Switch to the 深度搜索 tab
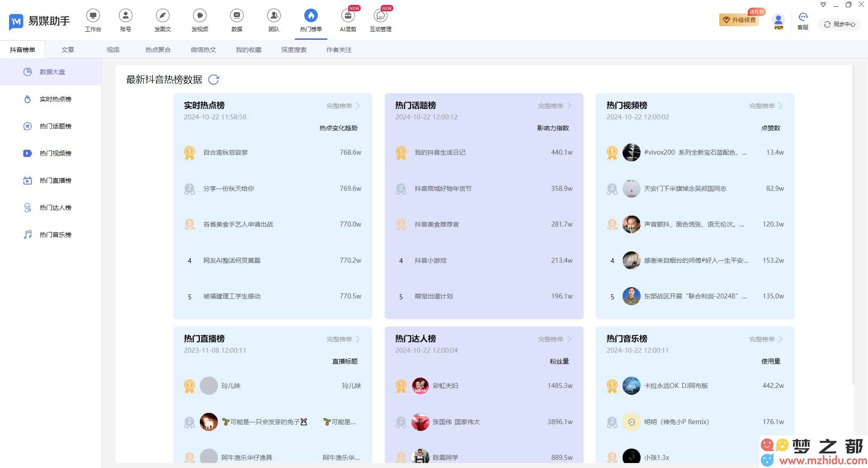 (x=294, y=50)
